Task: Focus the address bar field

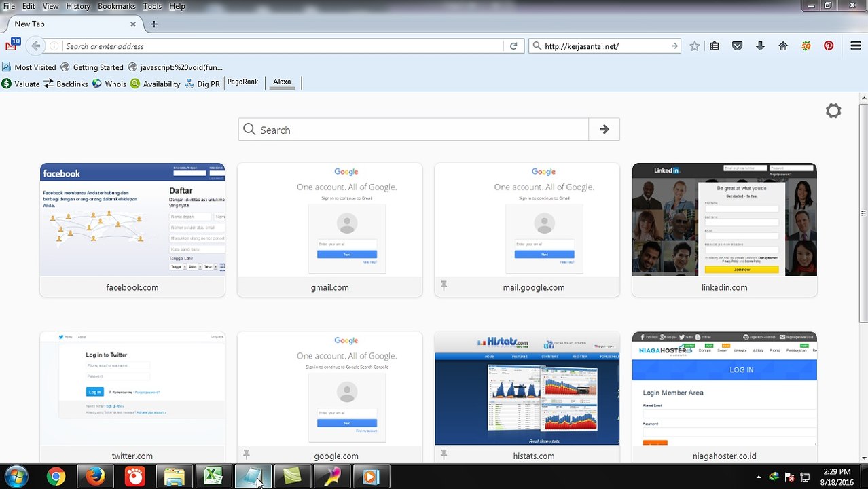Action: (x=282, y=46)
